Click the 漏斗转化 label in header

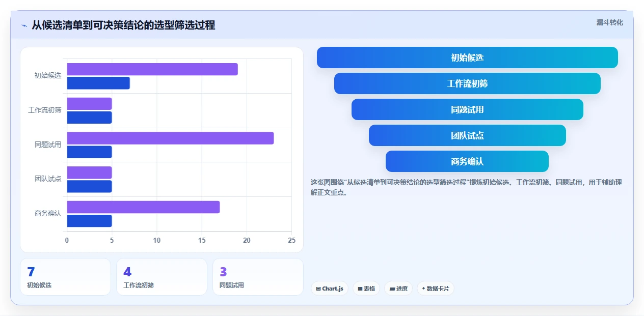point(610,22)
